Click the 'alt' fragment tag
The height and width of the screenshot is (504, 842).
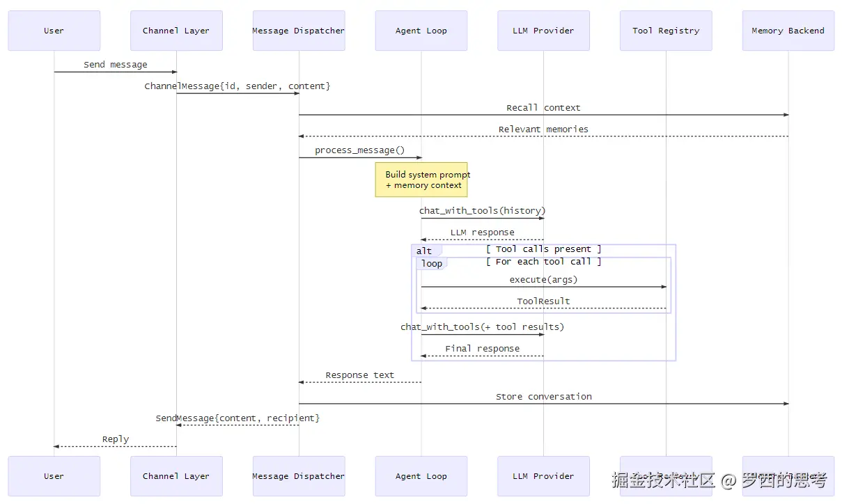[x=425, y=251]
